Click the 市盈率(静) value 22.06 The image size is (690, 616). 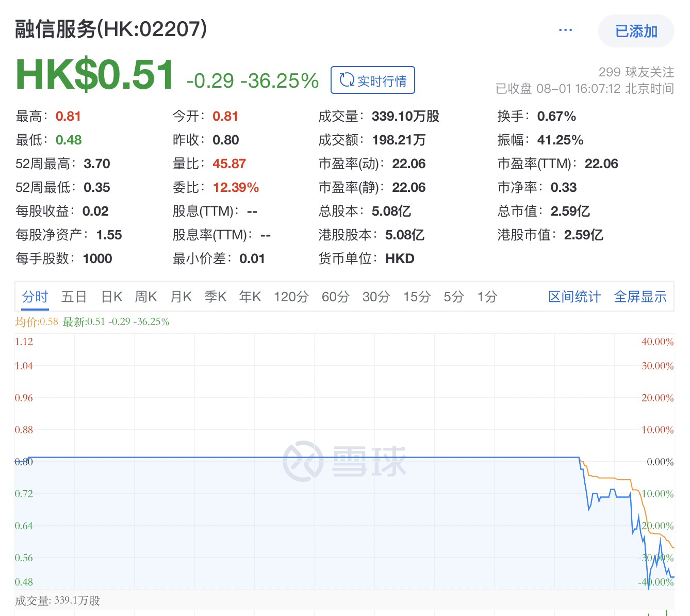click(x=409, y=187)
